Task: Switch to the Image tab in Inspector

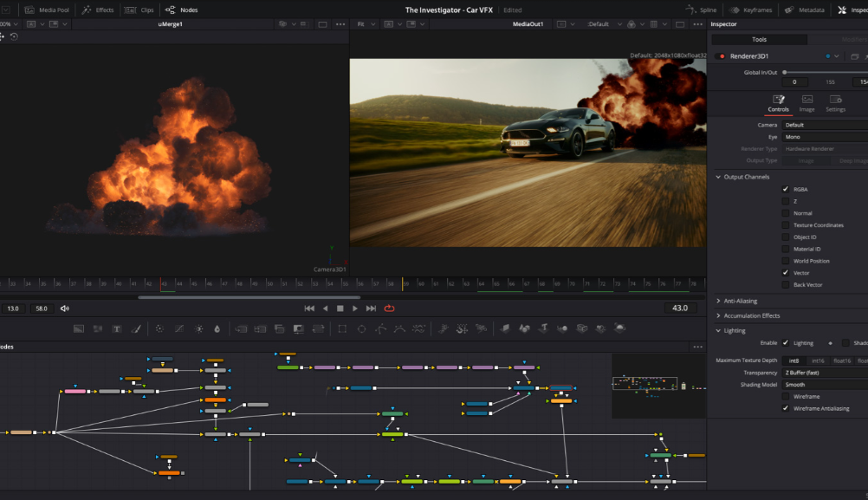Action: click(806, 104)
